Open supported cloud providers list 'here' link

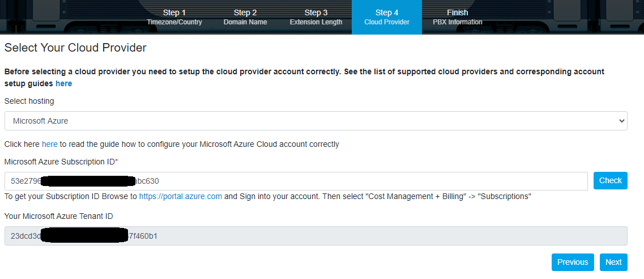point(63,83)
